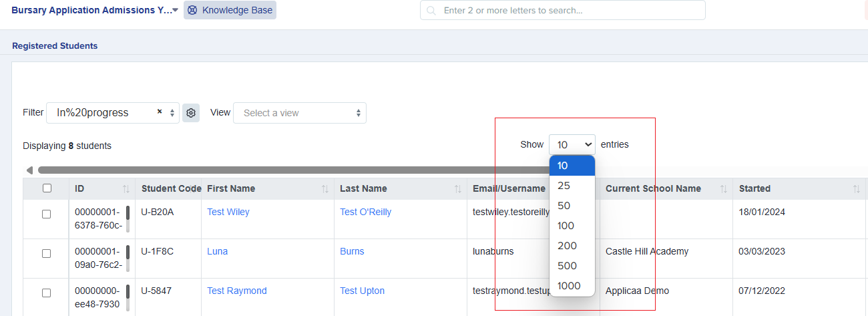The height and width of the screenshot is (316, 868).
Task: Choose 1000 entries option
Action: coord(572,286)
